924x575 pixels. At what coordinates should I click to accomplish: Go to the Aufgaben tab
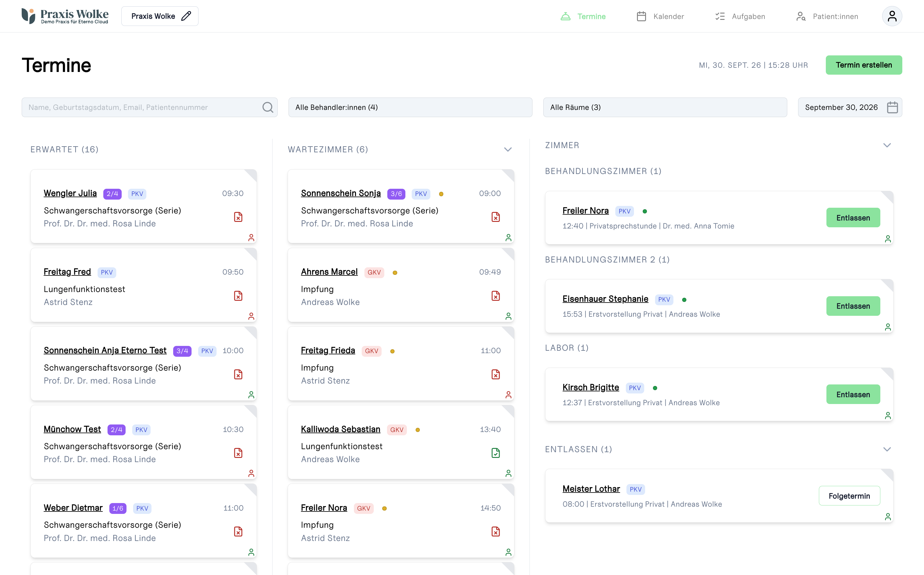(x=740, y=16)
